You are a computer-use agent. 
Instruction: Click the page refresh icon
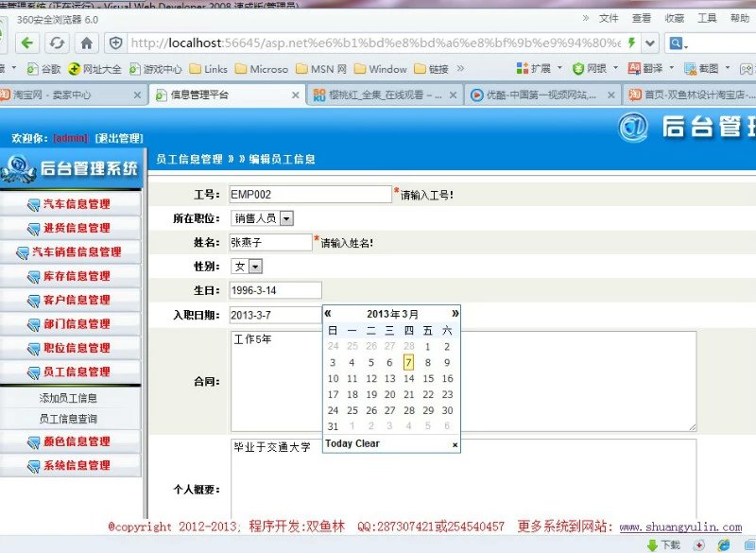click(58, 43)
